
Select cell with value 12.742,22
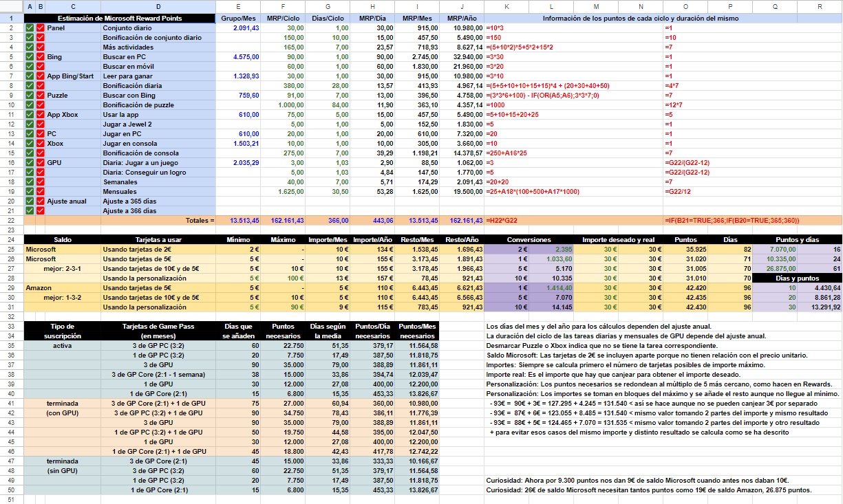[417, 451]
